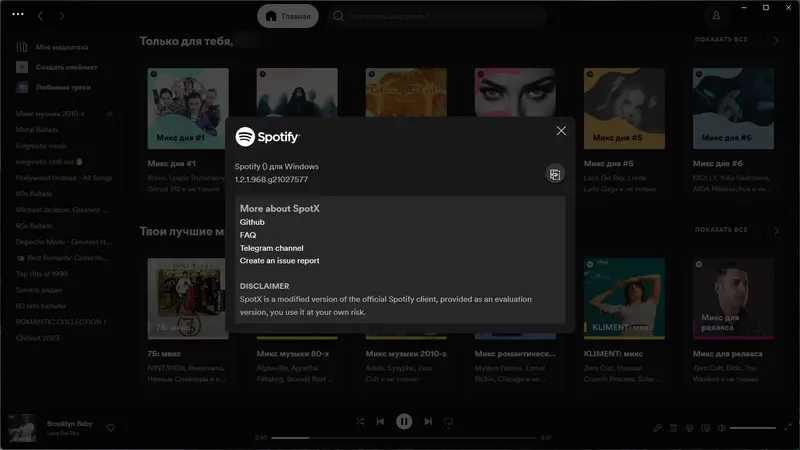
Task: Seek in the track progress bar
Action: click(x=404, y=438)
